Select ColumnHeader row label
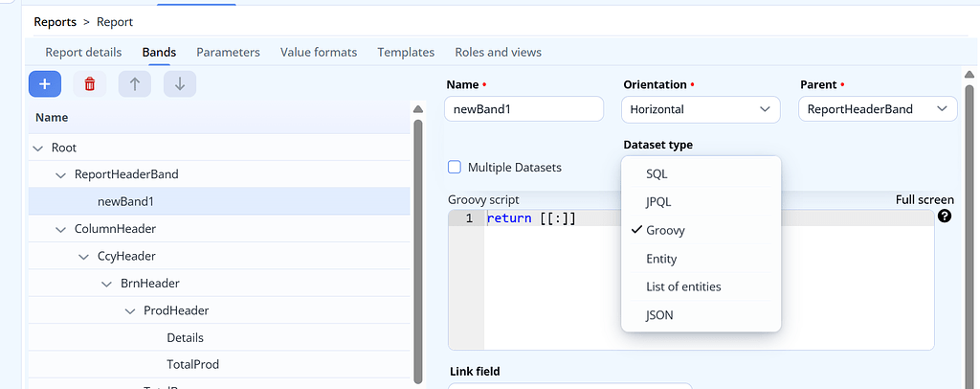The height and width of the screenshot is (389, 980). pyautogui.click(x=115, y=229)
